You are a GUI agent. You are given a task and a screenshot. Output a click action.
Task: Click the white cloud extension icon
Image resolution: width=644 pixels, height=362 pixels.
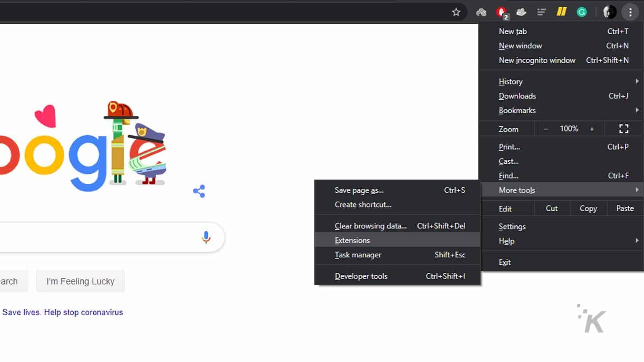tap(521, 12)
